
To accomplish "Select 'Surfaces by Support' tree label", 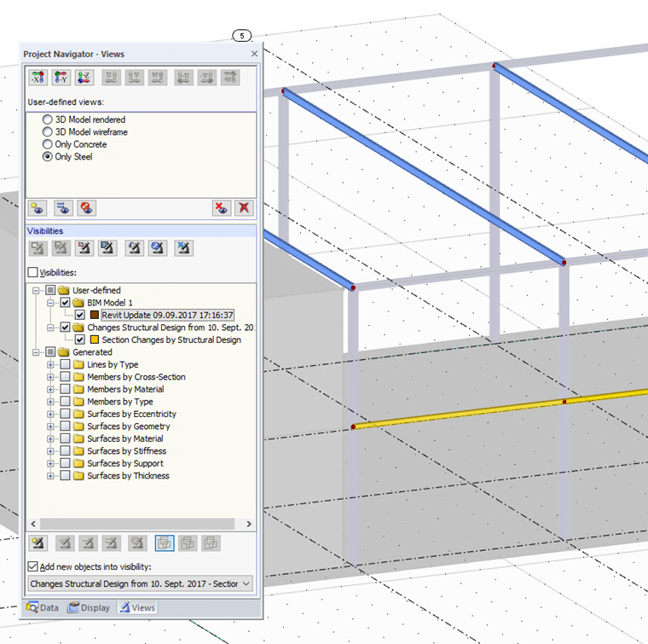I will tap(125, 463).
